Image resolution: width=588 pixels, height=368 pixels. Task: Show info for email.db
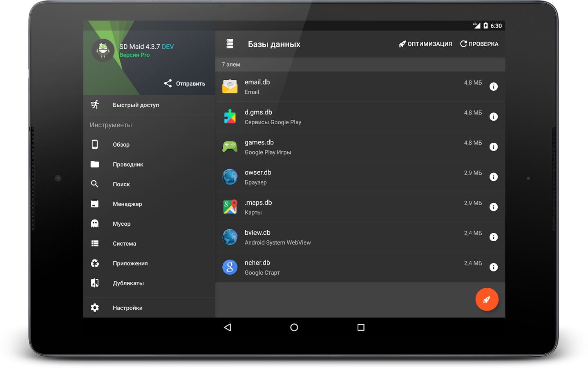494,87
